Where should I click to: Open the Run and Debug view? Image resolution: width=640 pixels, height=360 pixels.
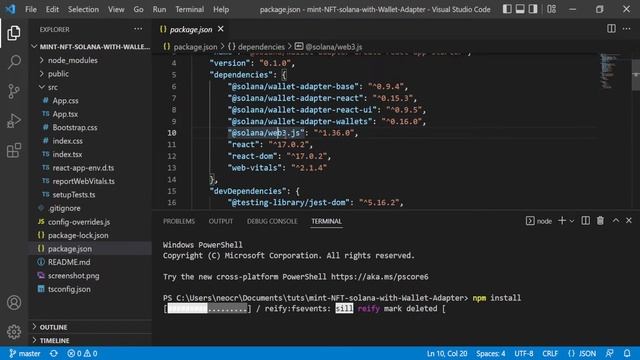click(14, 121)
